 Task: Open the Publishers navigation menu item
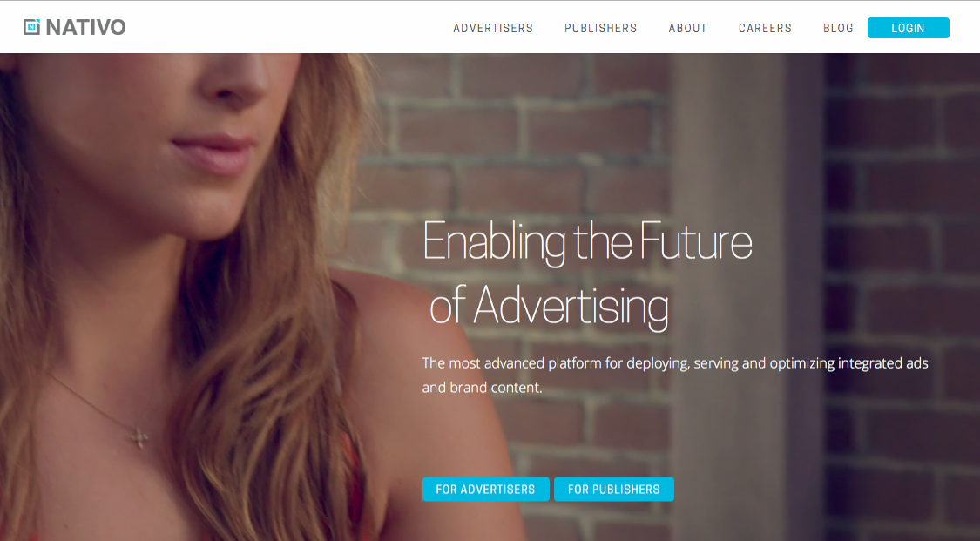coord(600,28)
